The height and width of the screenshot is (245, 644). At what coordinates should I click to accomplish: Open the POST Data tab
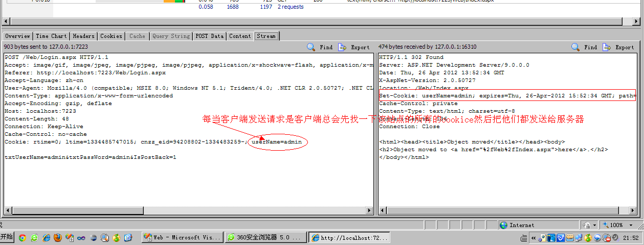coord(209,36)
